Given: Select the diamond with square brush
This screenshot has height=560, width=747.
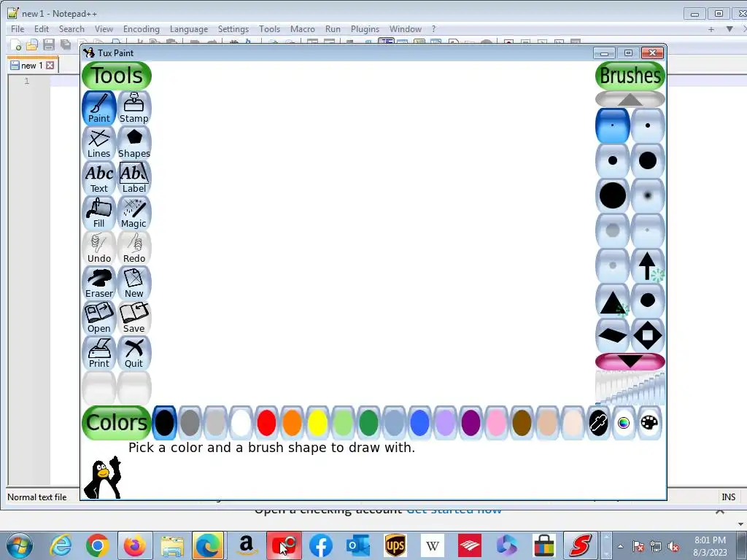Looking at the screenshot, I should click(x=648, y=335).
